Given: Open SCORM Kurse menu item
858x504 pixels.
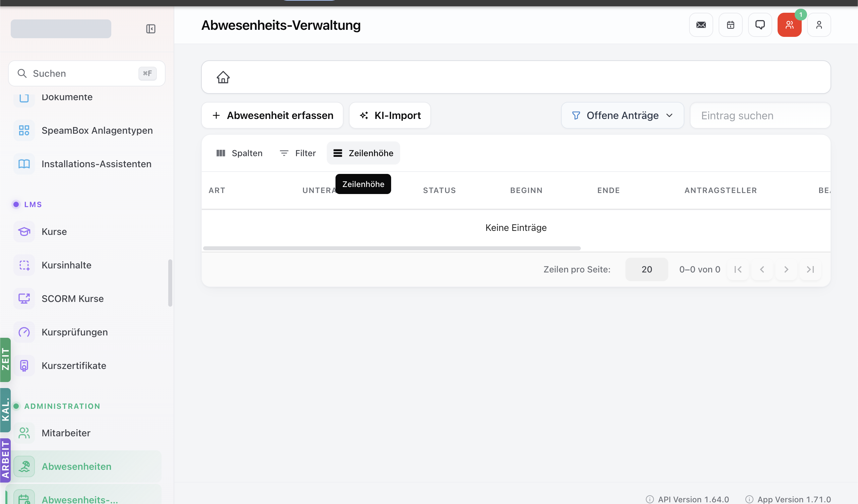Looking at the screenshot, I should tap(87, 299).
